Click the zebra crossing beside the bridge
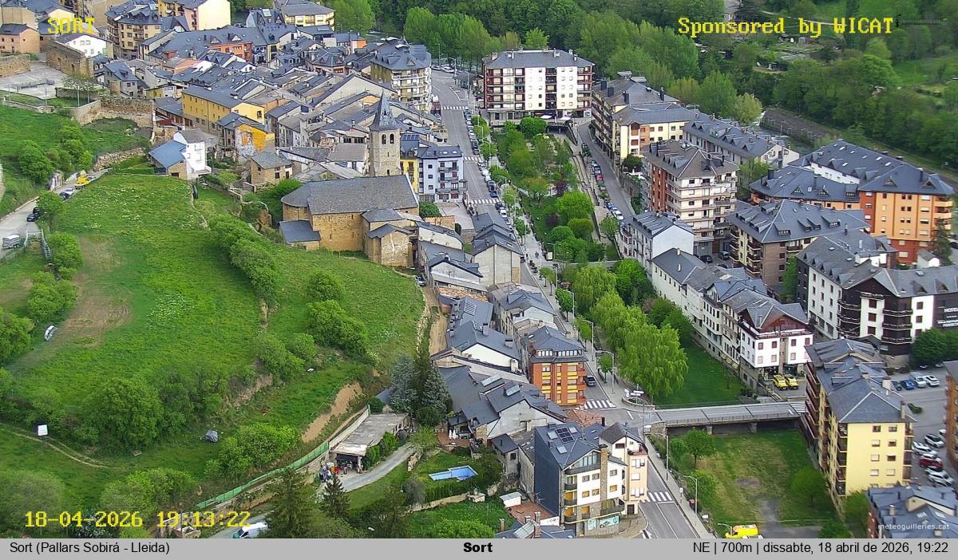This screenshot has width=958, height=560. [x=599, y=404]
